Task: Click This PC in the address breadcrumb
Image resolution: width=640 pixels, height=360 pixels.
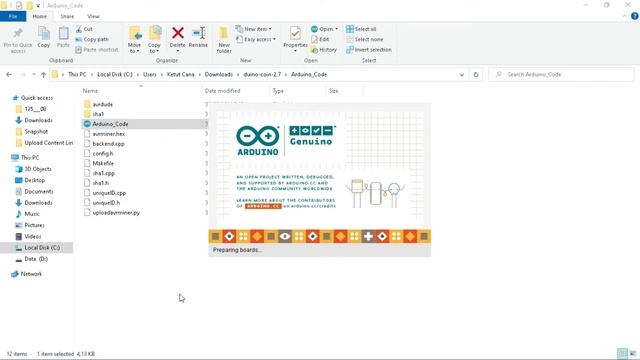Action: [77, 74]
